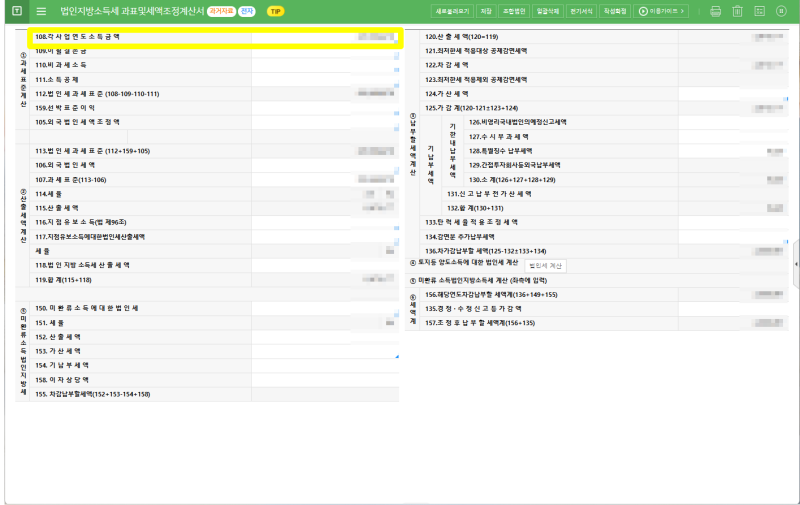Click the 124.가산세액 input field
The width and height of the screenshot is (800, 505).
pyautogui.click(x=733, y=94)
